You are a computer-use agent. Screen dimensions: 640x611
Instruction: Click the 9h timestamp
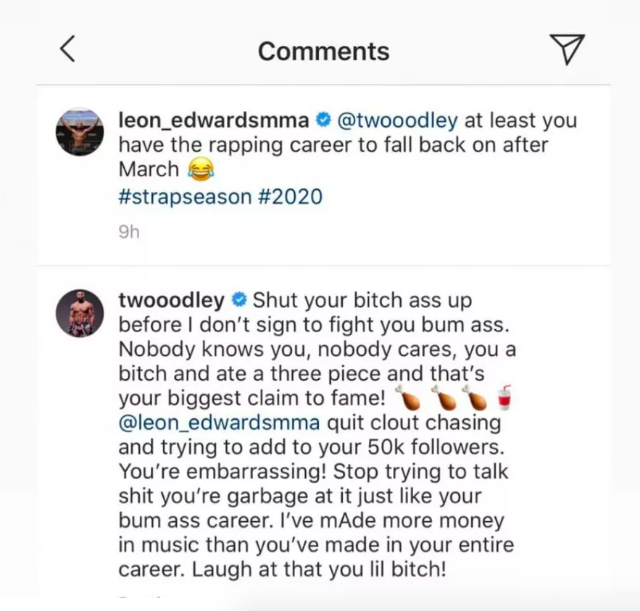coord(128,231)
